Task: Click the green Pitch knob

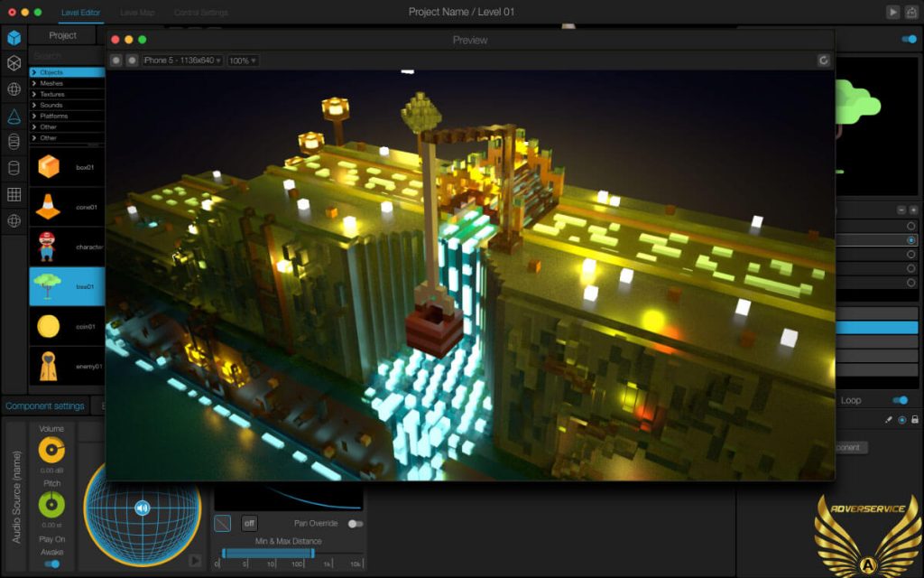Action: 51,504
